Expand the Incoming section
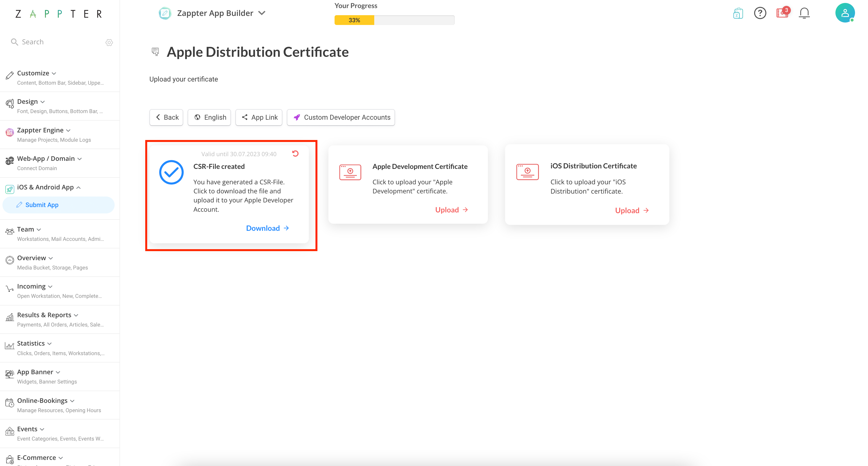Screen dimensions: 868x466 coord(50,287)
